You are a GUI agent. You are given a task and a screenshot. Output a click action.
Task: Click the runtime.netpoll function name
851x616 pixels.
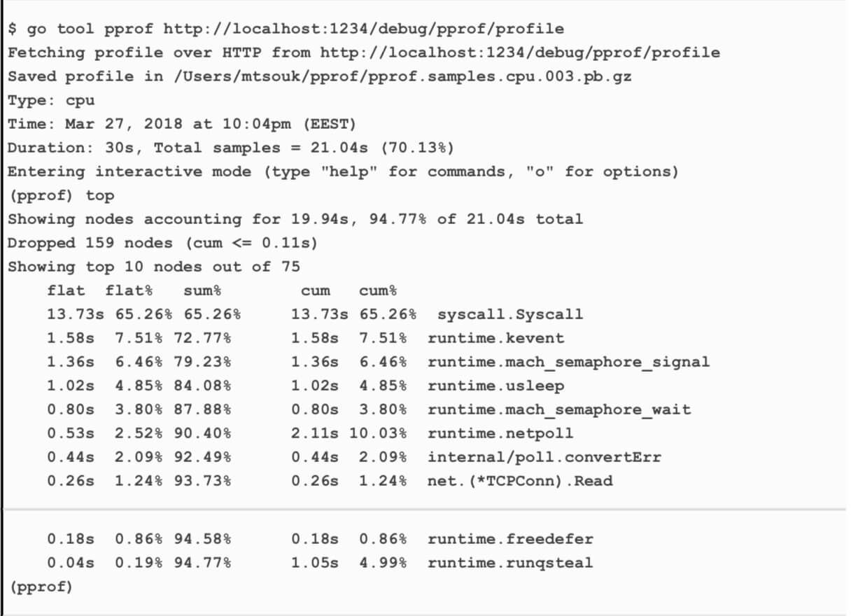tap(500, 433)
